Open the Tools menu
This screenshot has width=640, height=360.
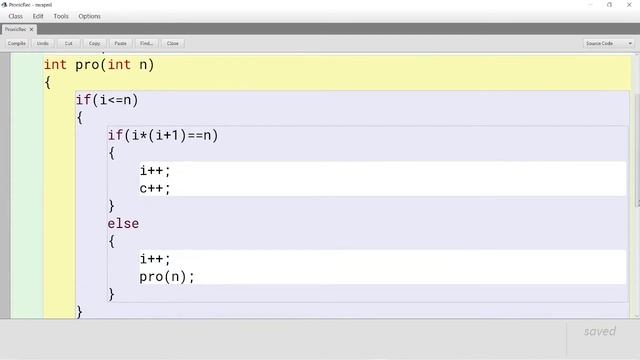click(61, 16)
